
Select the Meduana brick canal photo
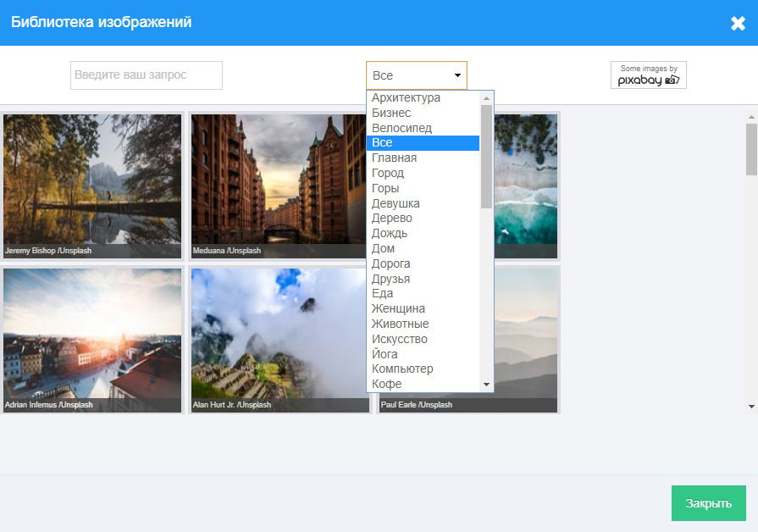(279, 186)
